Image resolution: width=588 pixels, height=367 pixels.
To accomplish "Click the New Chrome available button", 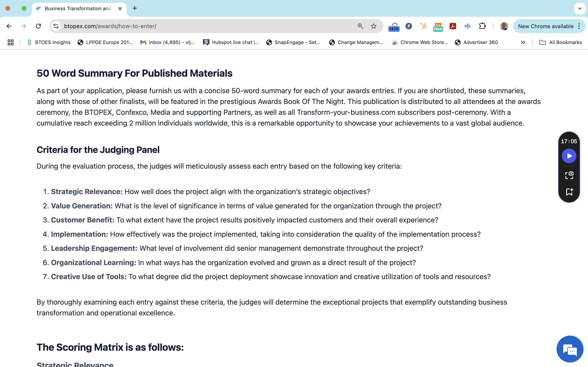I will tap(546, 26).
